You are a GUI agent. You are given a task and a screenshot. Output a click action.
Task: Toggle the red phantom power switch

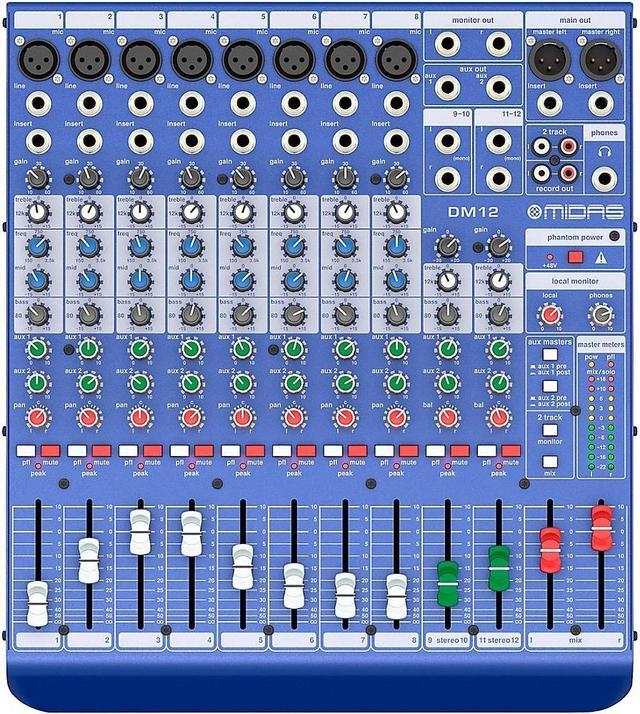(575, 258)
